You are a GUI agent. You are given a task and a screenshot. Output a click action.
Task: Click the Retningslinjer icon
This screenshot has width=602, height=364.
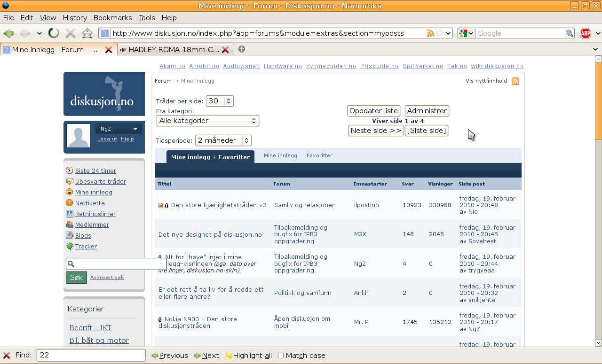(70, 214)
